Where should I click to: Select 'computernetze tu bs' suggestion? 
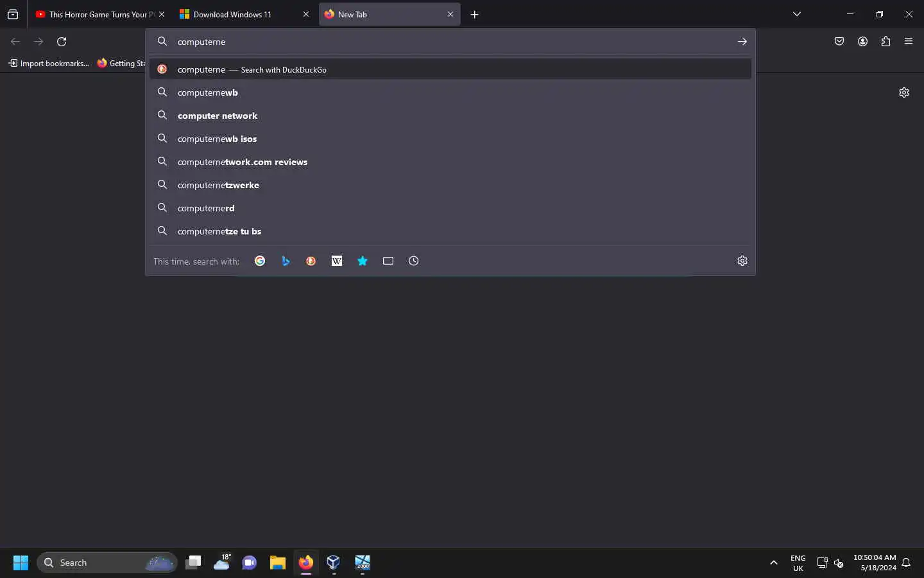(x=450, y=231)
